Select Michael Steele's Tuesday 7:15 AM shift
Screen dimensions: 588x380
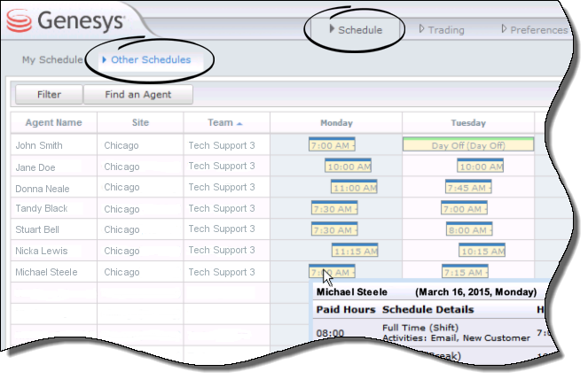[x=464, y=272]
